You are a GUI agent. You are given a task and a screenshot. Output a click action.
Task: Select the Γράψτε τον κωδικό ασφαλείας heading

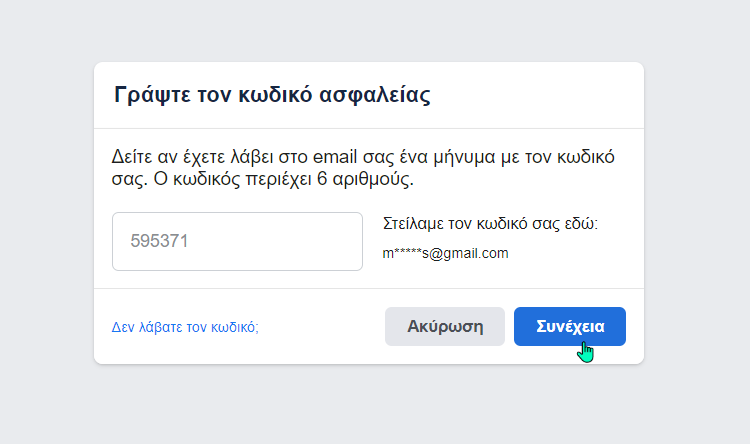pos(272,95)
